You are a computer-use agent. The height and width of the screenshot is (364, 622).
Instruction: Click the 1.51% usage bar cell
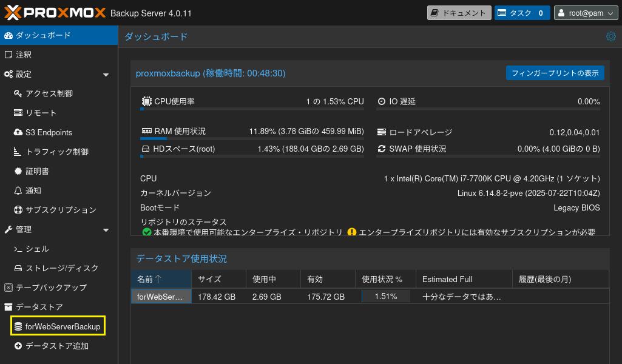point(385,297)
